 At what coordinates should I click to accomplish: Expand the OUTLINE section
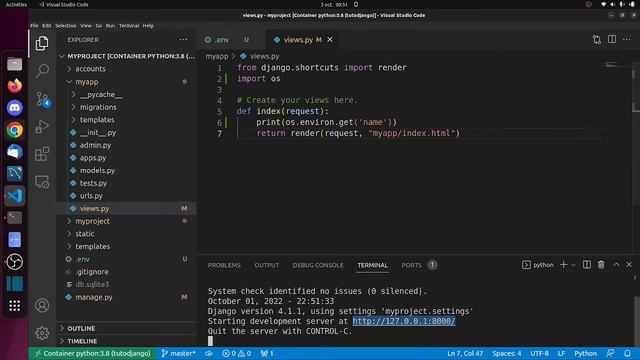pyautogui.click(x=127, y=328)
